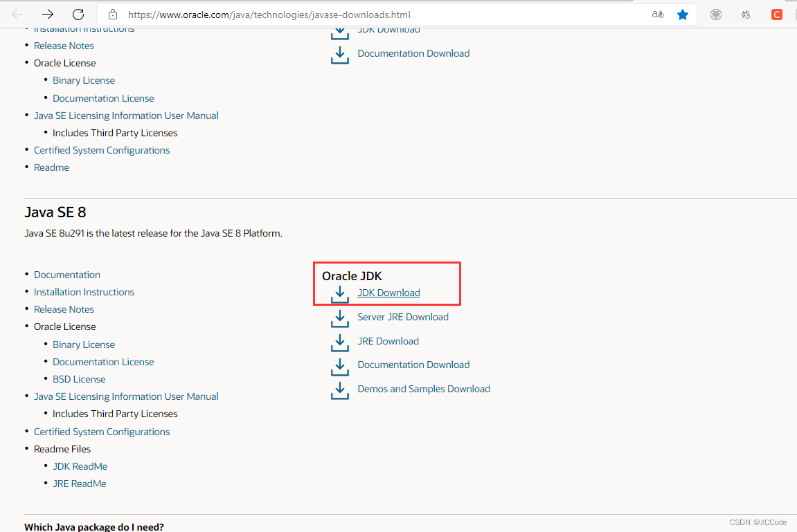Reload the page with the refresh icon
The height and width of the screenshot is (532, 797).
click(78, 15)
